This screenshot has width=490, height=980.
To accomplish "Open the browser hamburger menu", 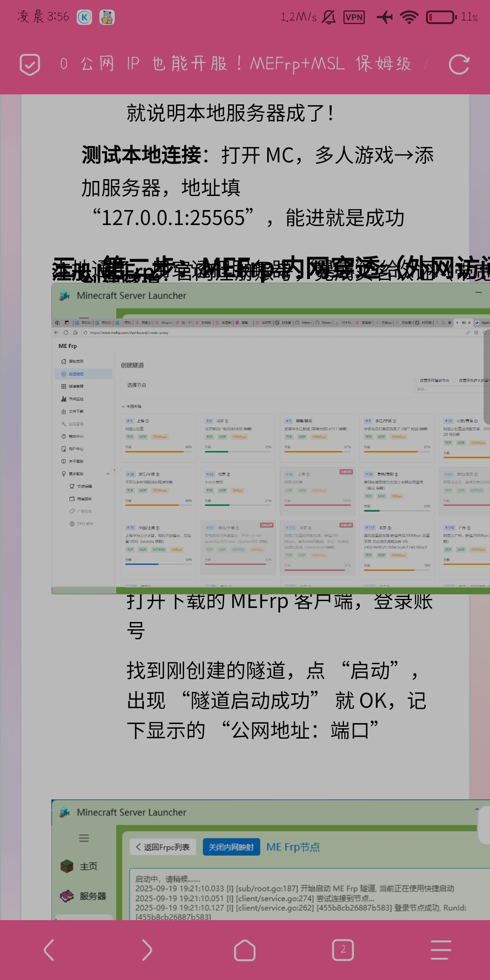I will 441,950.
